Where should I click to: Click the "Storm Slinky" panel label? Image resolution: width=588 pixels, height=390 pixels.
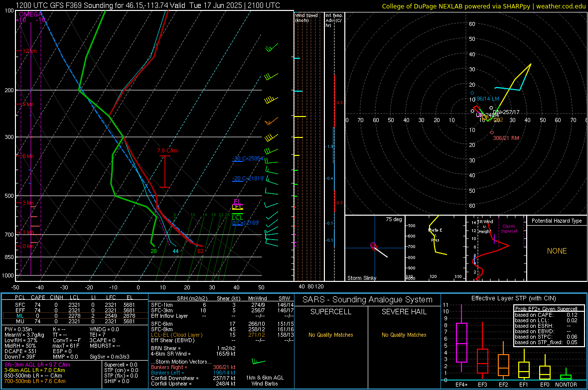pyautogui.click(x=361, y=278)
